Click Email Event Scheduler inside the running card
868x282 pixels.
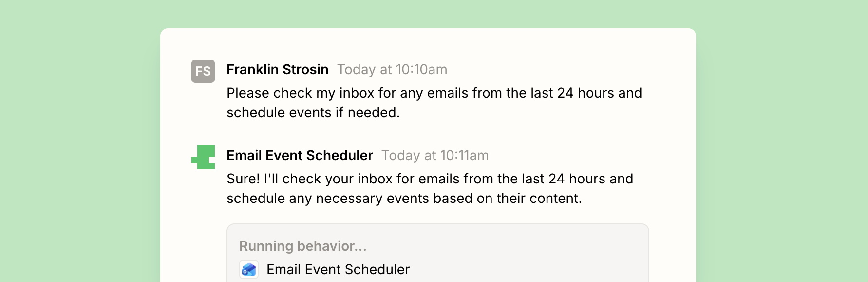pos(338,269)
